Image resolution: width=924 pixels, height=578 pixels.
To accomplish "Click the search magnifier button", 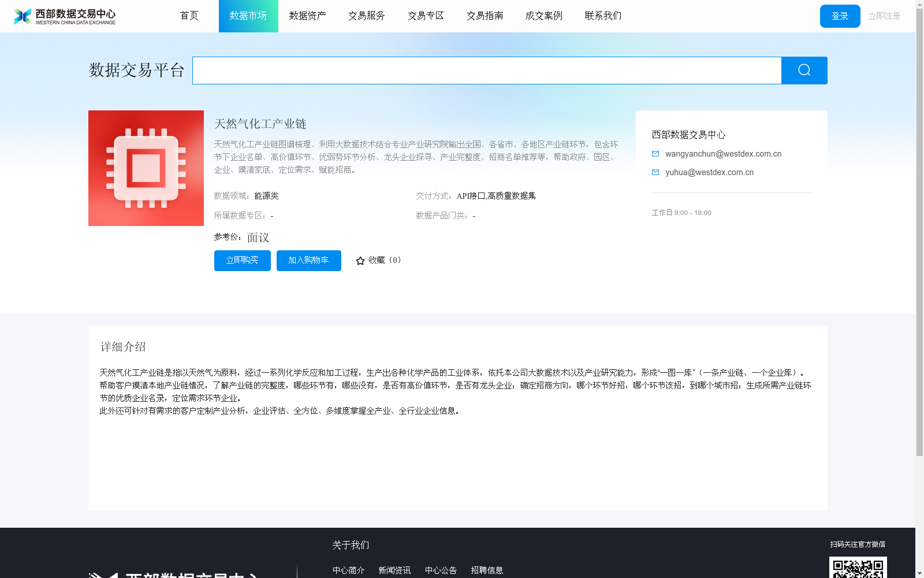I will 804,71.
